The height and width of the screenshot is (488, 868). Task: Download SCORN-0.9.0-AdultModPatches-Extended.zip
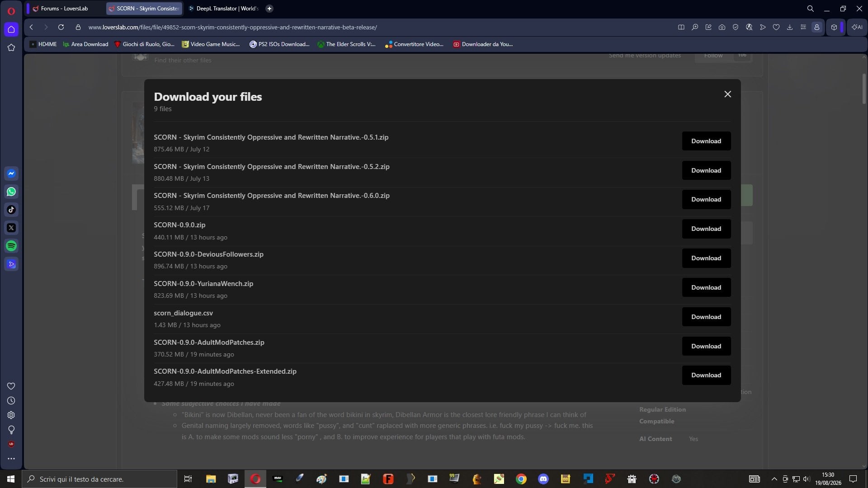pos(706,375)
